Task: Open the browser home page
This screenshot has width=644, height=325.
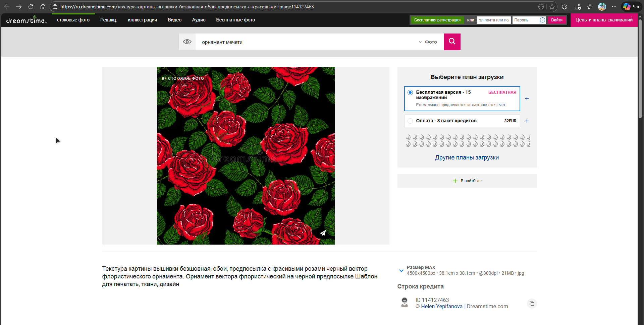Action: tap(43, 7)
